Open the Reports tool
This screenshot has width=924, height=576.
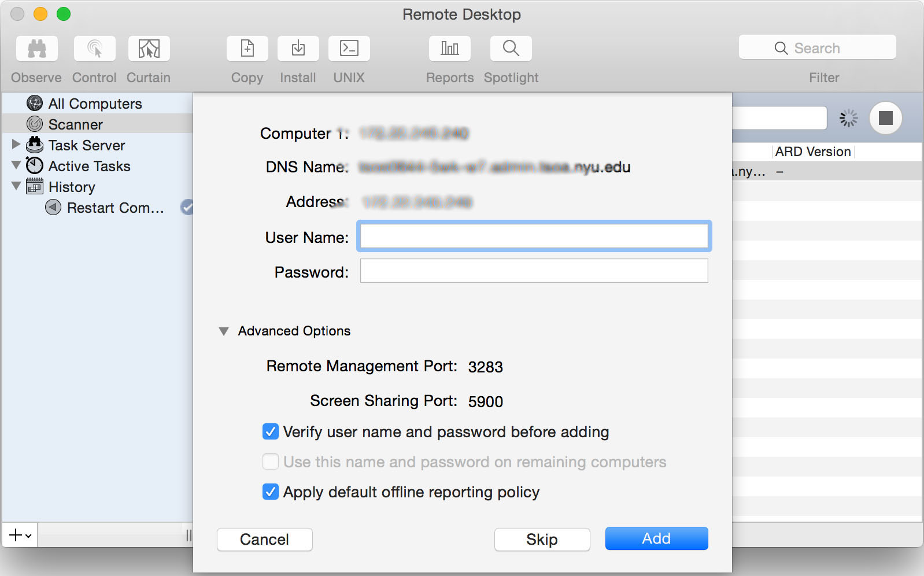point(449,49)
